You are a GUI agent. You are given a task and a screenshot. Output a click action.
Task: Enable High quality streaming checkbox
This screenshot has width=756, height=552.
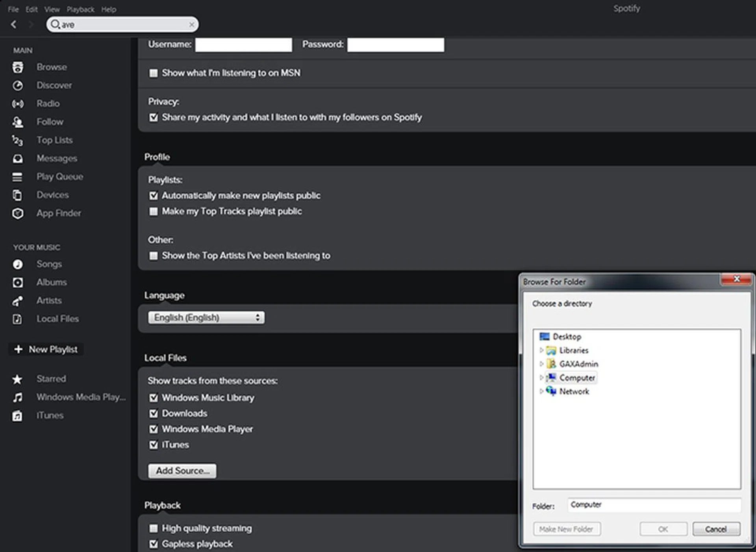pyautogui.click(x=154, y=528)
